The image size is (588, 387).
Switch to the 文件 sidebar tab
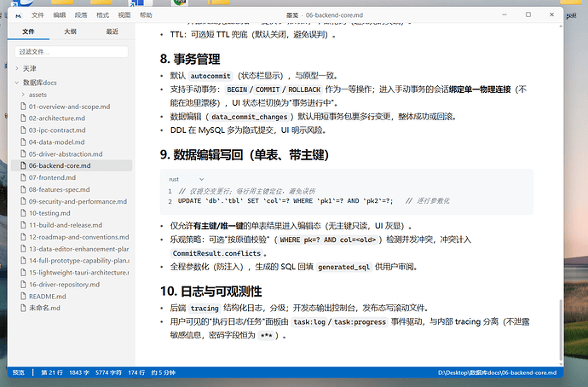click(28, 32)
